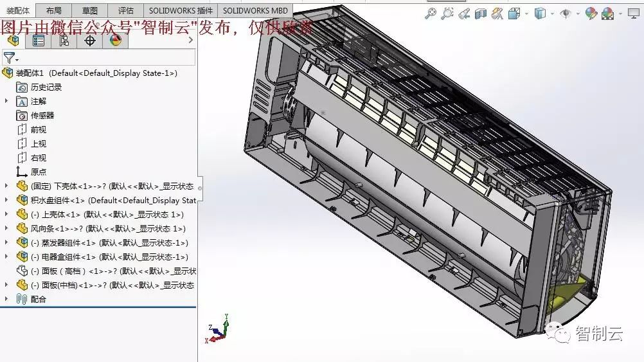This screenshot has width=644, height=362.
Task: Expand the 电器盒组件<1> node
Action: (x=6, y=257)
